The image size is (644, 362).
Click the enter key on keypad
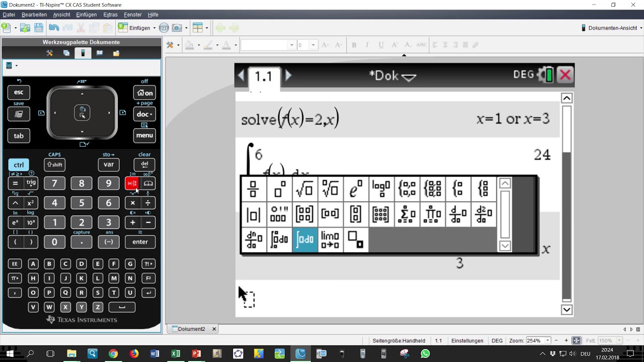140,242
